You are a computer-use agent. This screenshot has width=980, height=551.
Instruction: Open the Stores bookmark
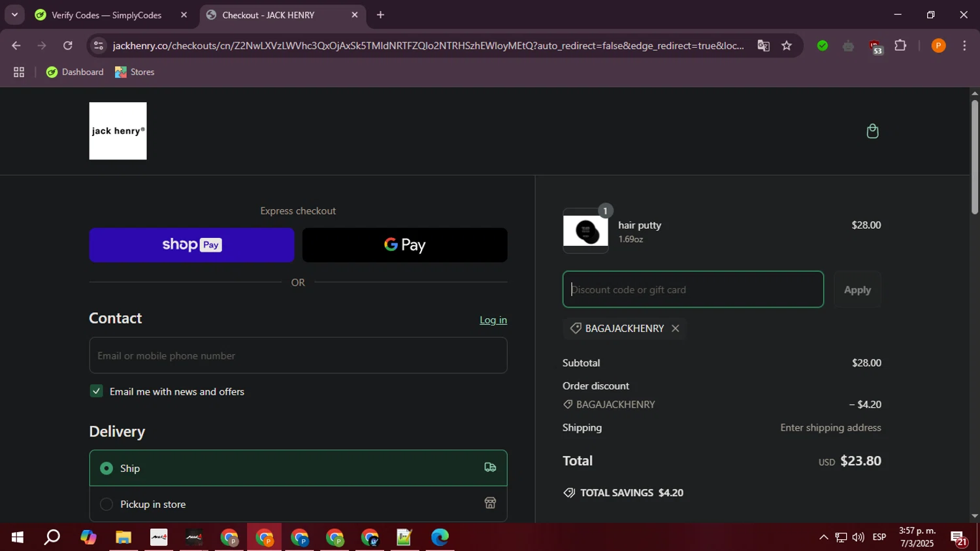135,72
